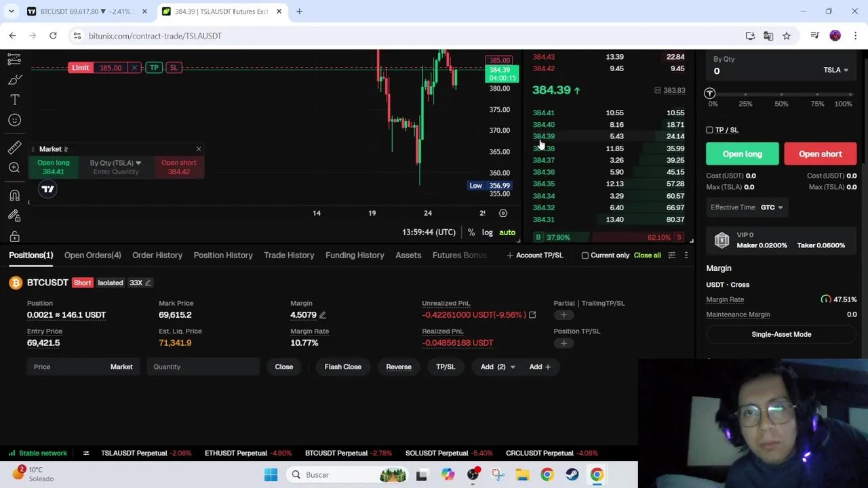Toggle lock all drawings padlock

coord(14,236)
